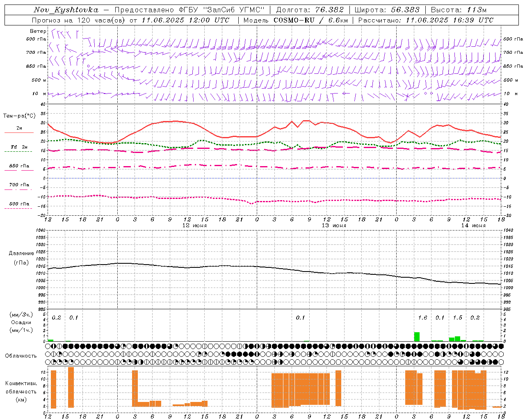
Task: Click the Рассчитано: 11.06.2025 16:39 UTC timestamp
Action: pos(426,20)
